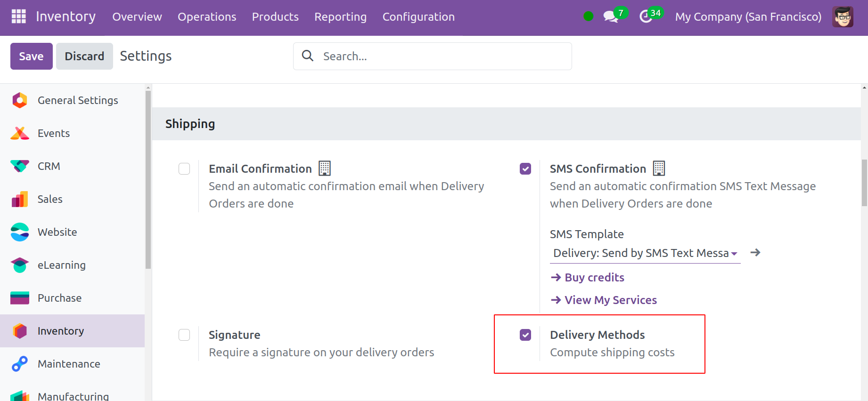This screenshot has width=868, height=401.
Task: Click the building icon beside Email Confirmation
Action: point(325,168)
